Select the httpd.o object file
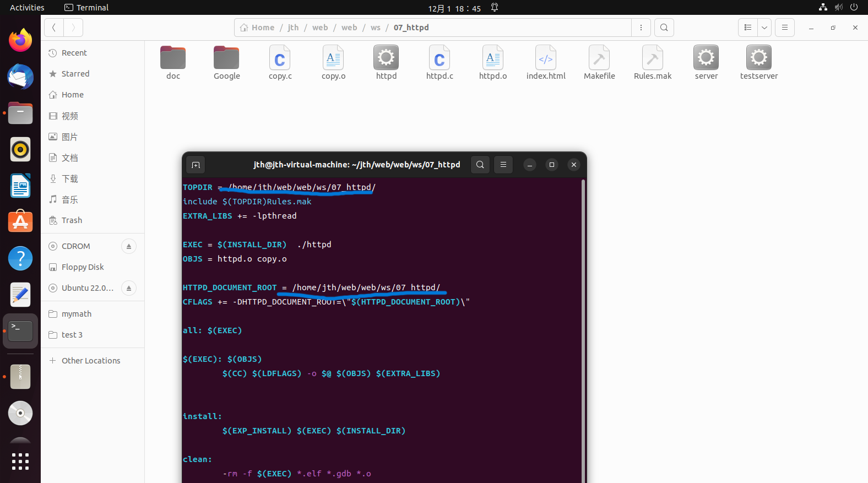This screenshot has height=483, width=868. point(493,63)
